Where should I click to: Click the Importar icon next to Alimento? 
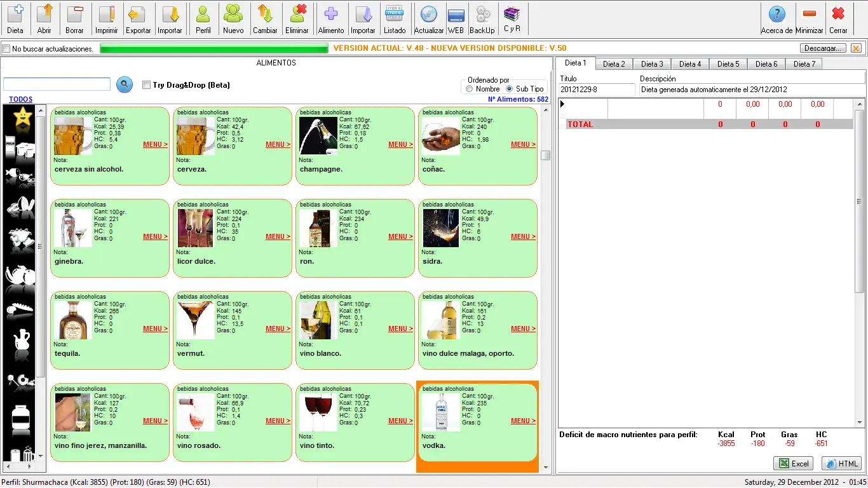point(363,19)
